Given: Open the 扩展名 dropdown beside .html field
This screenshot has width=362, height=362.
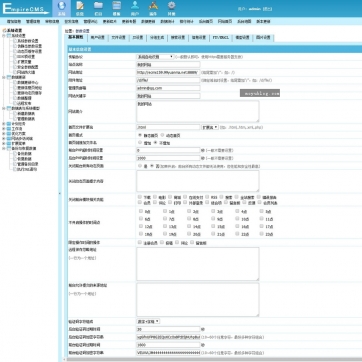Looking at the screenshot, I should (x=210, y=127).
